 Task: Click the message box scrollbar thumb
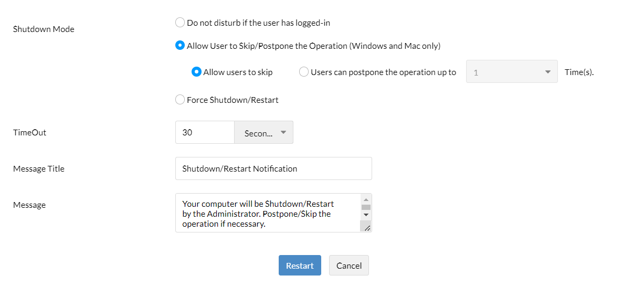(366, 207)
